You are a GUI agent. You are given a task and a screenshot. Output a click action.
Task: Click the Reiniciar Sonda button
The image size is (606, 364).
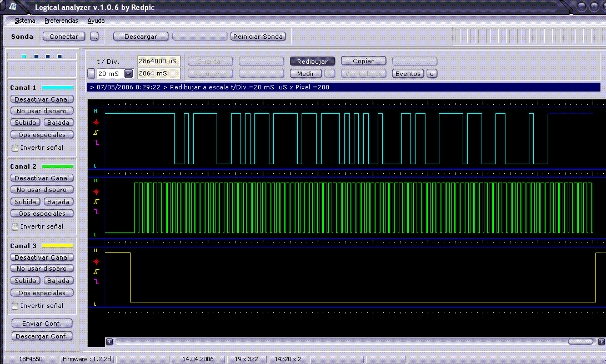tap(258, 36)
